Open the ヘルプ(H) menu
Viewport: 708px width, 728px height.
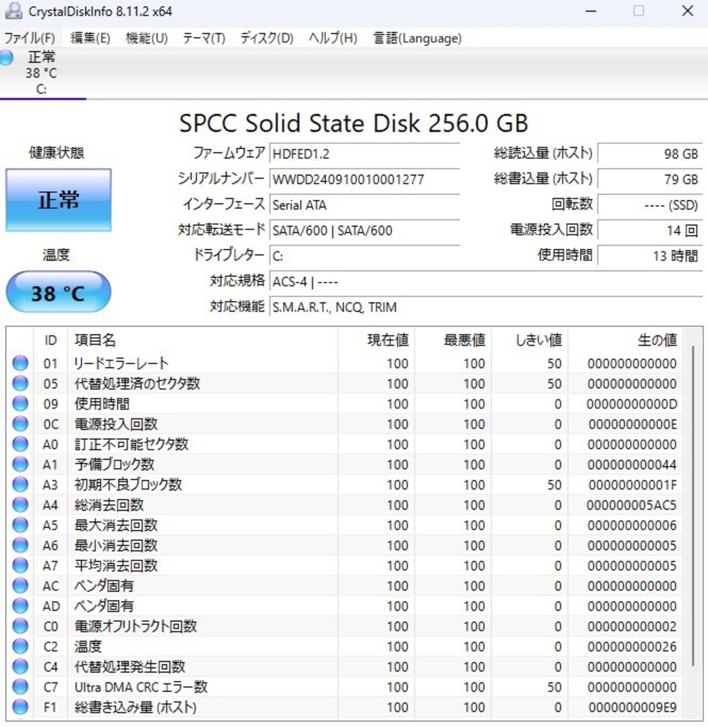click(x=333, y=38)
